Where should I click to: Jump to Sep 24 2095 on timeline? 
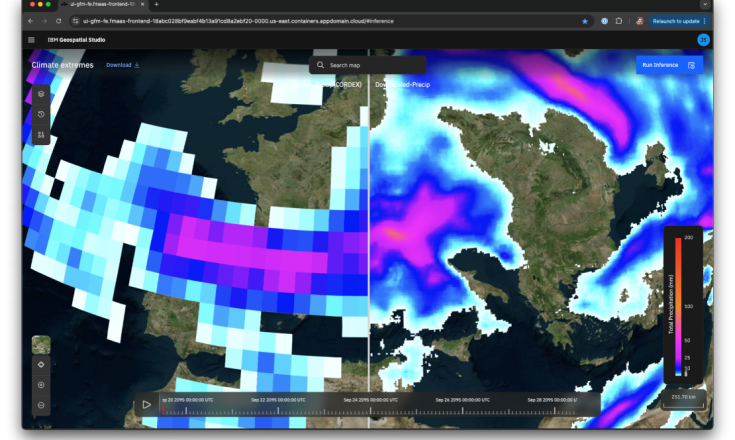click(370, 400)
